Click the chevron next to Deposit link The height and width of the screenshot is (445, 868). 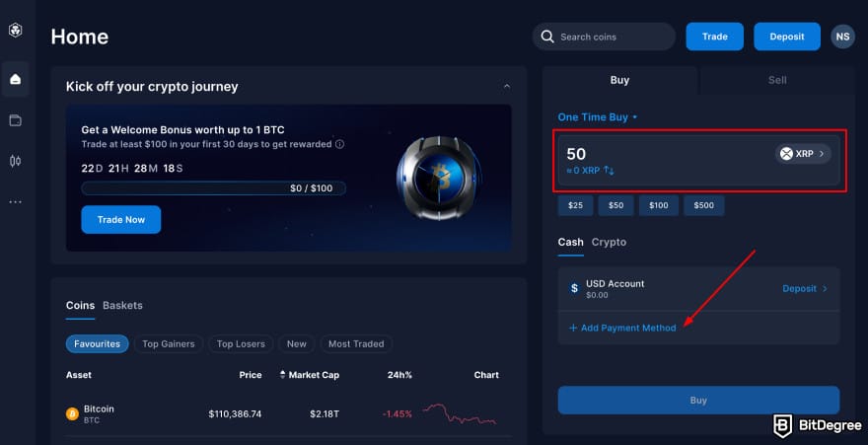click(x=825, y=288)
